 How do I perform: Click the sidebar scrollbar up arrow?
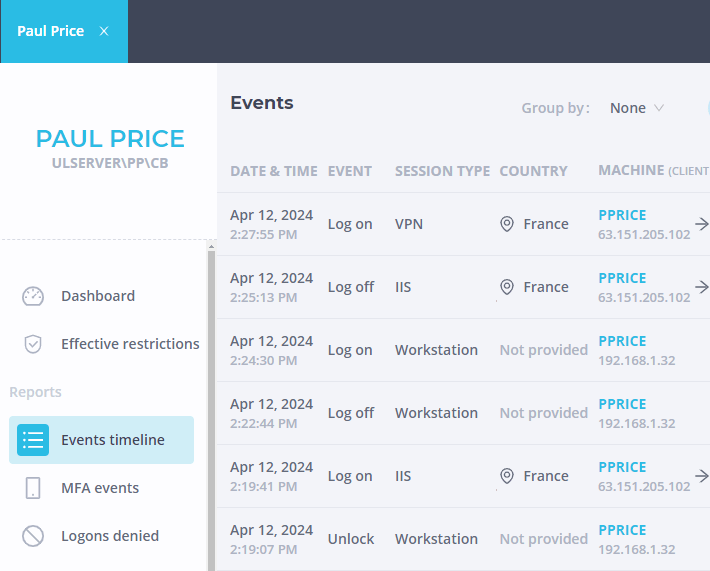pyautogui.click(x=211, y=247)
